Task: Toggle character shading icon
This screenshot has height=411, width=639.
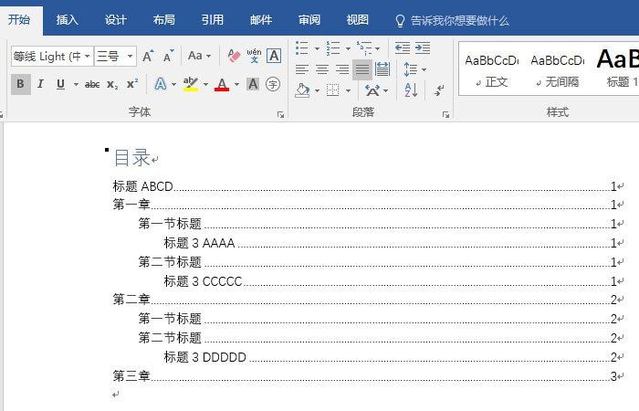Action: (x=253, y=84)
